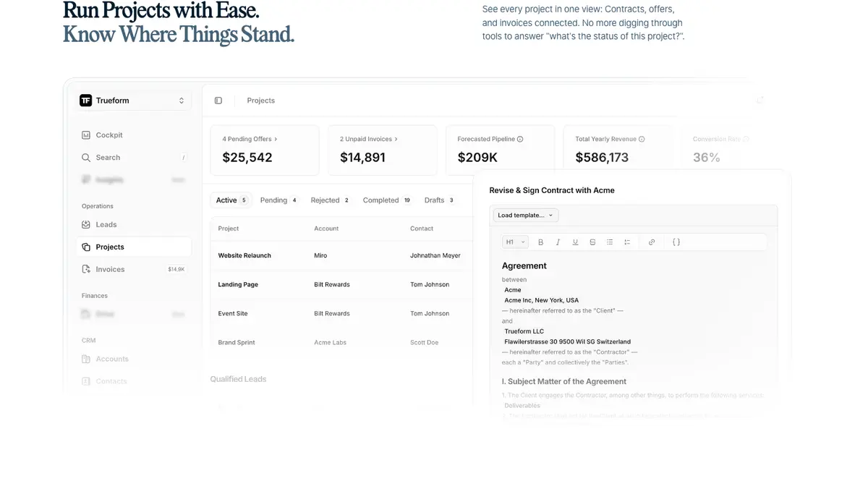Open Accounts in the sidebar
The width and height of the screenshot is (868, 494).
click(x=134, y=359)
